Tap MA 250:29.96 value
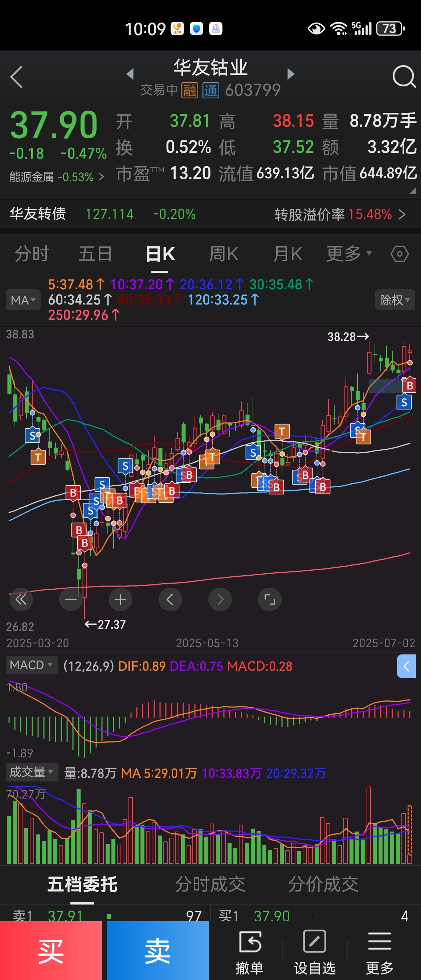The width and height of the screenshot is (421, 980). [84, 315]
